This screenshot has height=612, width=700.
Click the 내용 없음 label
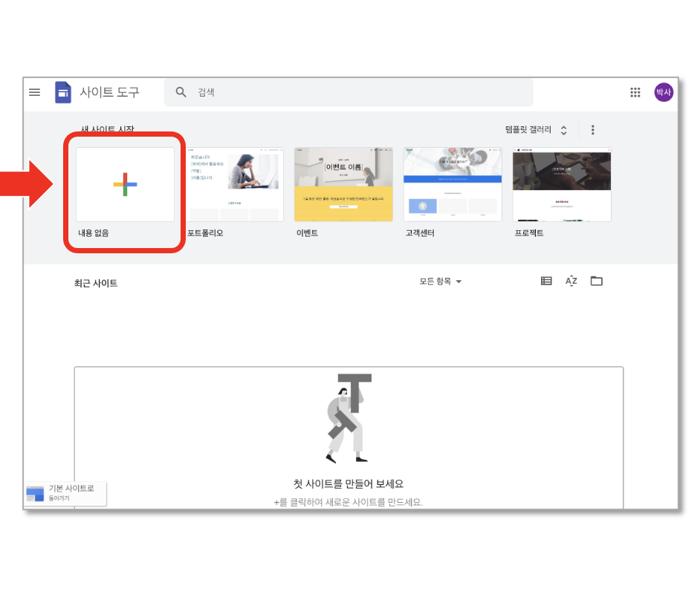[94, 233]
